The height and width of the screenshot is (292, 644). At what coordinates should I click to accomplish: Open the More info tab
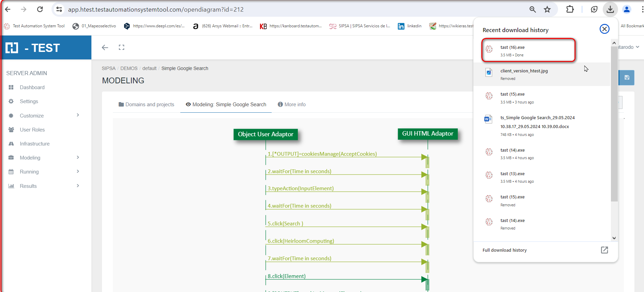(292, 105)
